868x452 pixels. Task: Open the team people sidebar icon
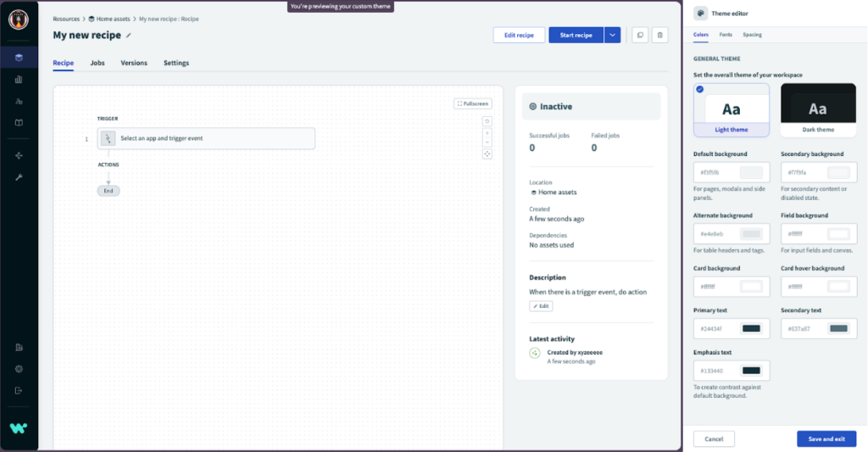[19, 102]
